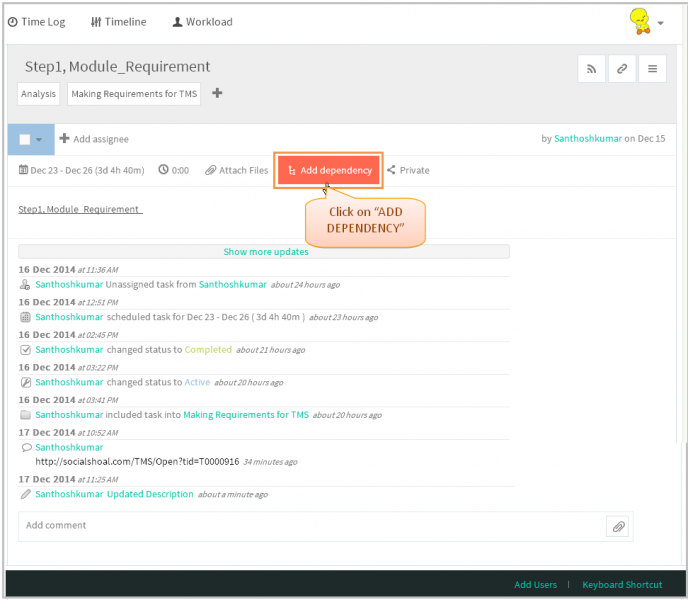This screenshot has height=600, width=688.
Task: Open Making Requirements for TMS activity link
Action: coord(246,415)
